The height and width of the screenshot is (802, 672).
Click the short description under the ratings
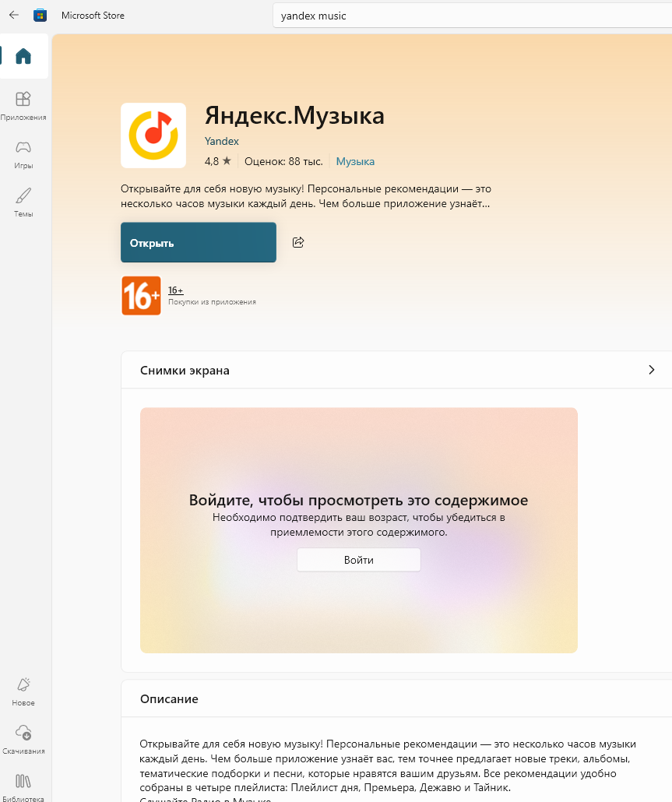pos(306,196)
